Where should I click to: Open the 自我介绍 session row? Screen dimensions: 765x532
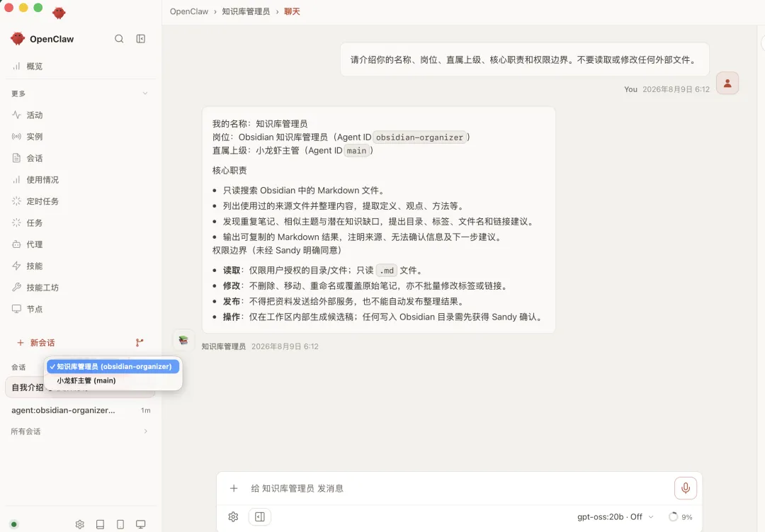coord(81,387)
